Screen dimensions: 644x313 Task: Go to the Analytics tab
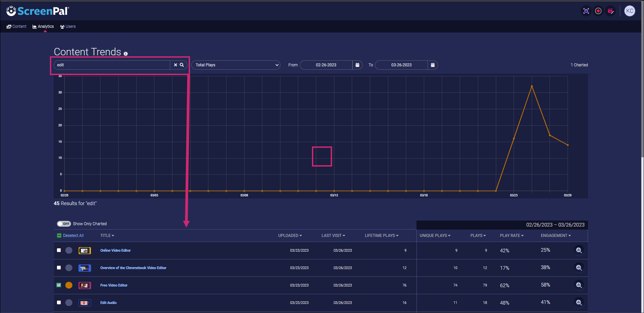[43, 26]
